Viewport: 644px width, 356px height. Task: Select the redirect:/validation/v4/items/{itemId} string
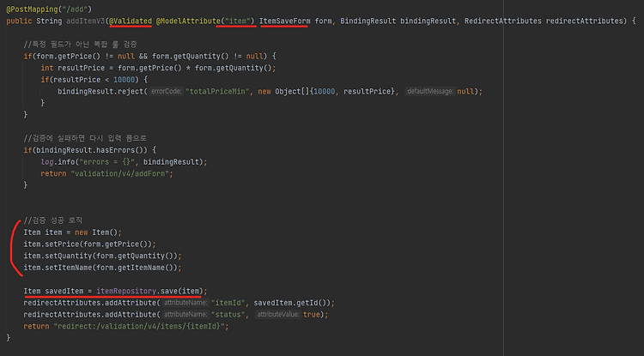coord(139,326)
